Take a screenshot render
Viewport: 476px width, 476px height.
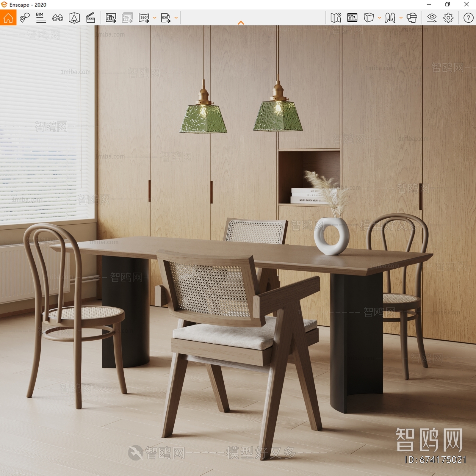coord(111,18)
